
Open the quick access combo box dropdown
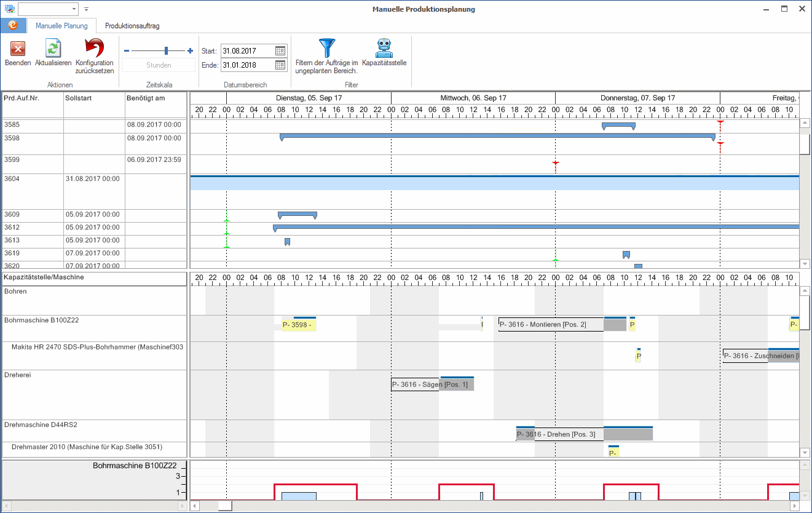tap(74, 9)
